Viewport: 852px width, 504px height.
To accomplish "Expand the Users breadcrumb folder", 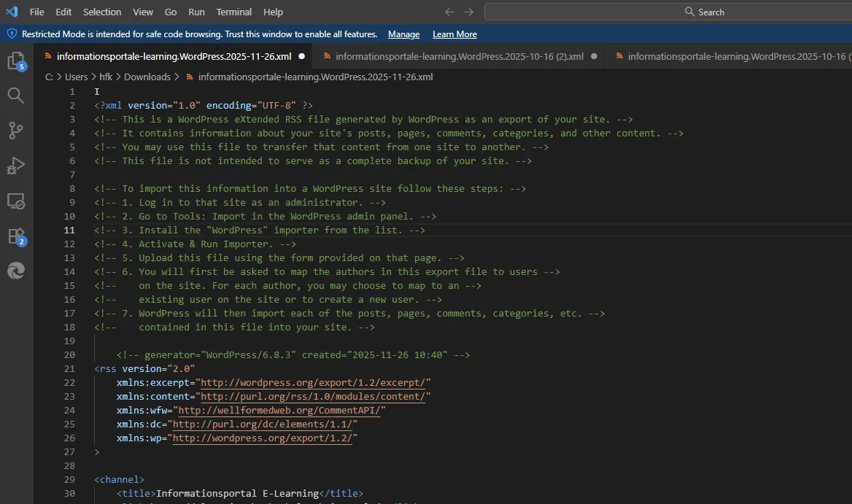I will (76, 77).
